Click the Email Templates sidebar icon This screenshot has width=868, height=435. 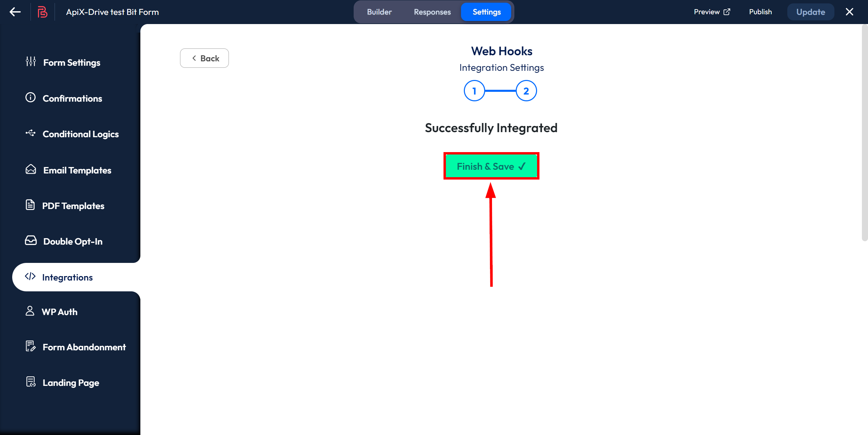click(x=31, y=170)
